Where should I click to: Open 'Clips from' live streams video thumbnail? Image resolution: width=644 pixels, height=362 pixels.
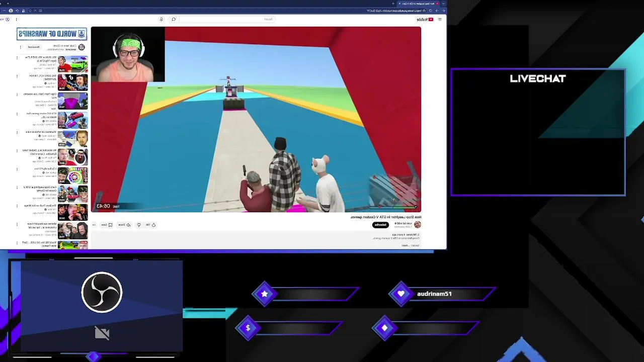(x=73, y=101)
